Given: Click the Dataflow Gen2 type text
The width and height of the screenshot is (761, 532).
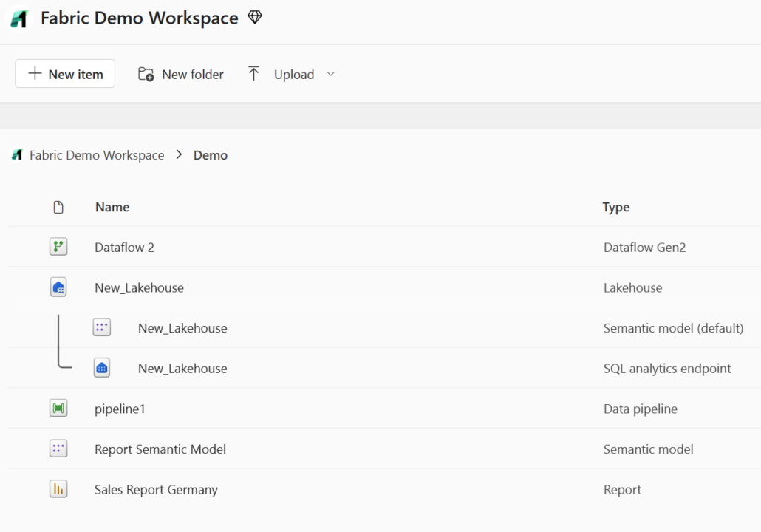Looking at the screenshot, I should (x=644, y=248).
